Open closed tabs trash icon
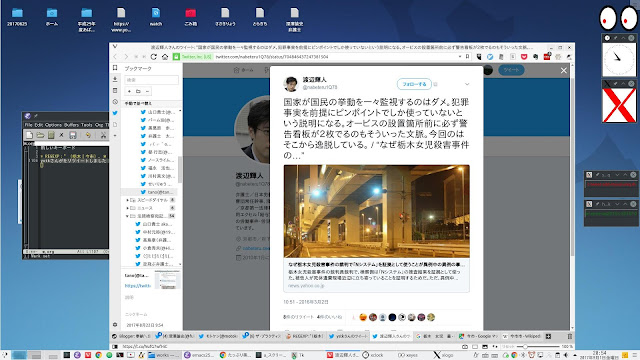The image size is (640, 360). [569, 336]
